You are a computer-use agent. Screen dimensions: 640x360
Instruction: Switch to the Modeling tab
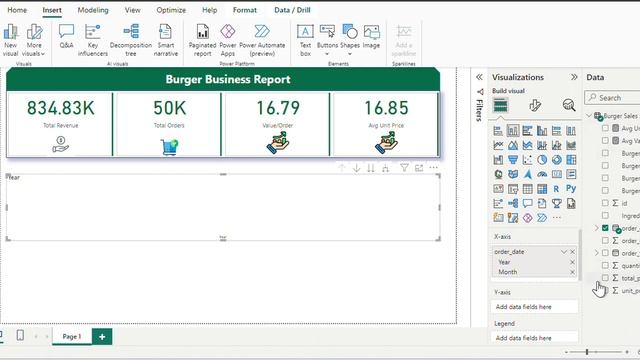93,10
